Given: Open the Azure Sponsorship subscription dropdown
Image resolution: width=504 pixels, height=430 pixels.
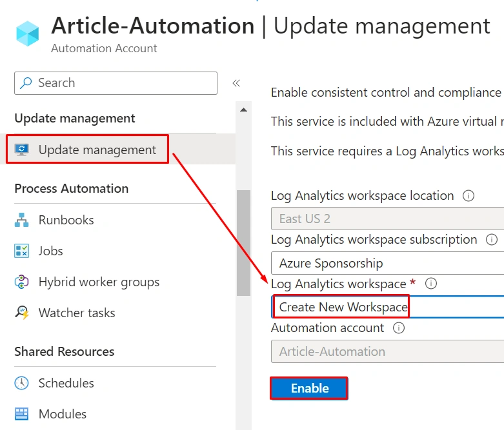Looking at the screenshot, I should click(x=388, y=263).
